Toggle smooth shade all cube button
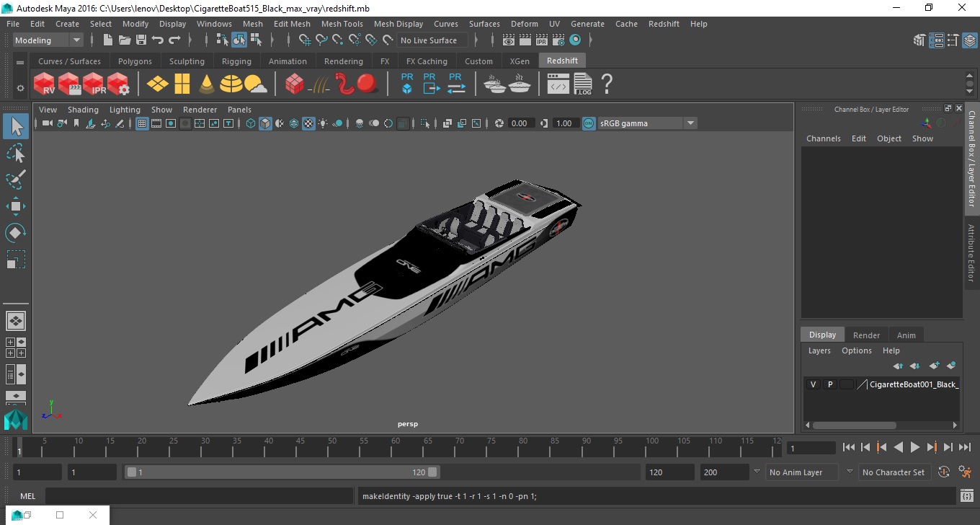 click(265, 123)
